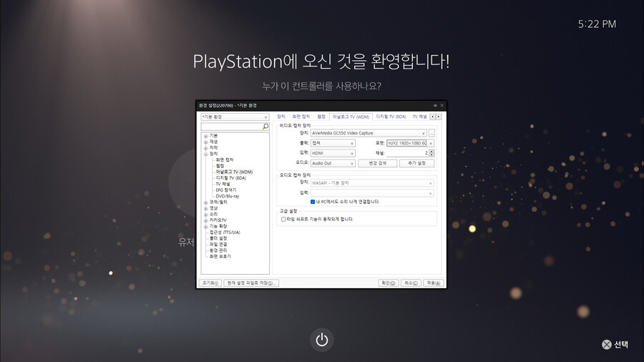Switch to the 장치 tab
The image size is (644, 362).
pos(281,117)
